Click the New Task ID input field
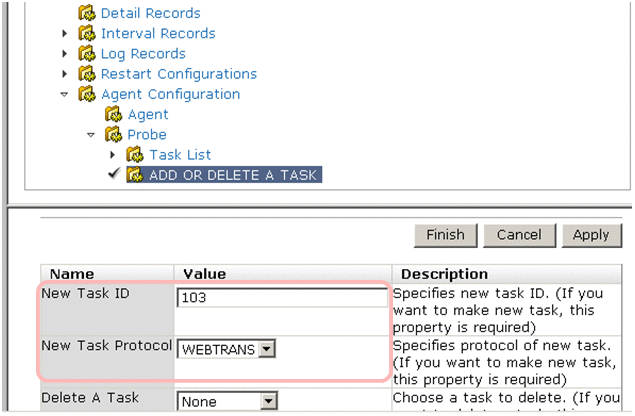The width and height of the screenshot is (635, 416). click(281, 297)
